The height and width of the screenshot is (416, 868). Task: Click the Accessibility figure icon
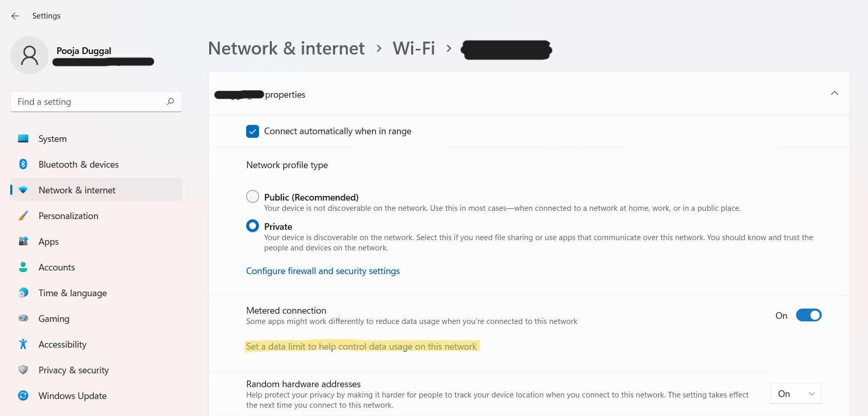(23, 345)
